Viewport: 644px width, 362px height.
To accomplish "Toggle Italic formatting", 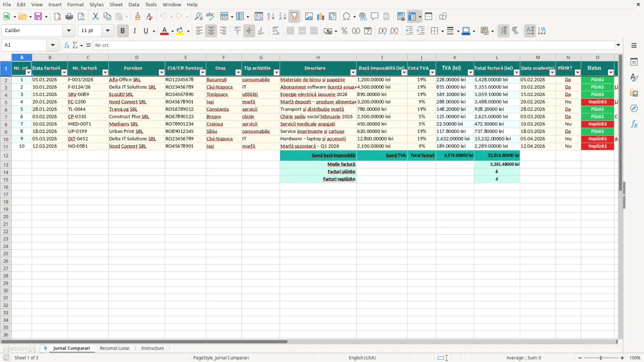I will pyautogui.click(x=134, y=31).
